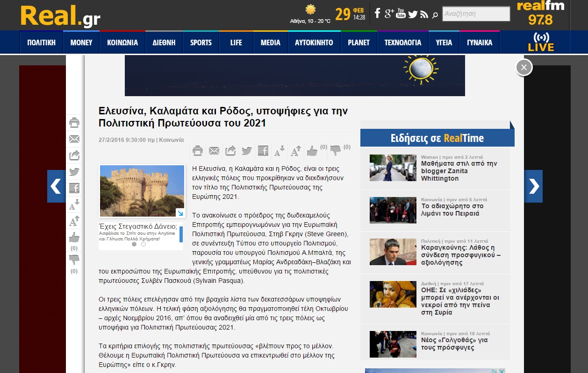This screenshot has height=373, width=588.
Task: Open Facebook page icon in header
Action: tap(378, 14)
